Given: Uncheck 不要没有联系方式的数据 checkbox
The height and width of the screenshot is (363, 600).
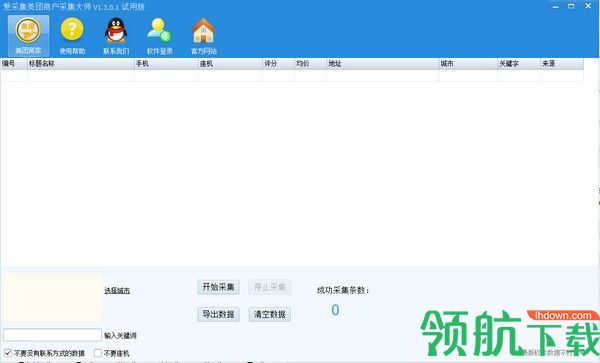Looking at the screenshot, I should (x=8, y=353).
